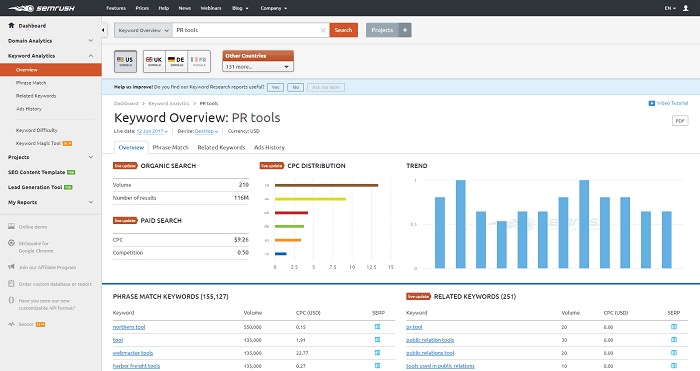The height and width of the screenshot is (371, 700).
Task: Open the webmaster tools keyword link
Action: coord(133,353)
